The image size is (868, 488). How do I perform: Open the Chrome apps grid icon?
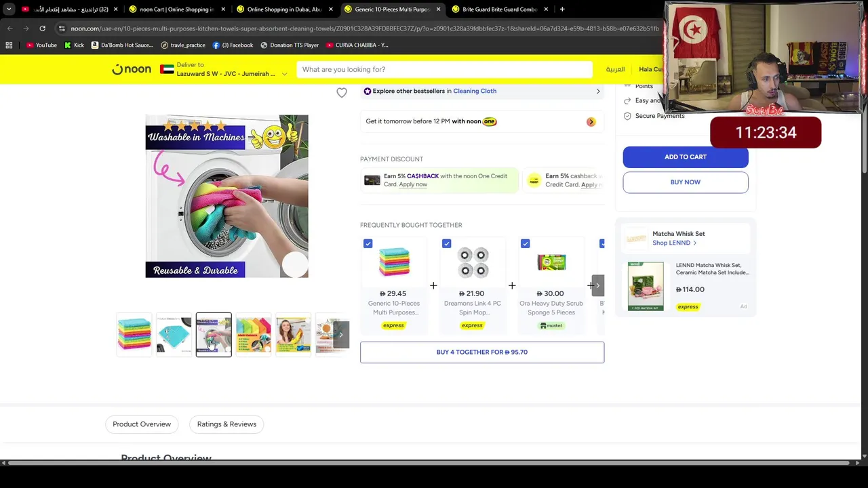coord(9,45)
